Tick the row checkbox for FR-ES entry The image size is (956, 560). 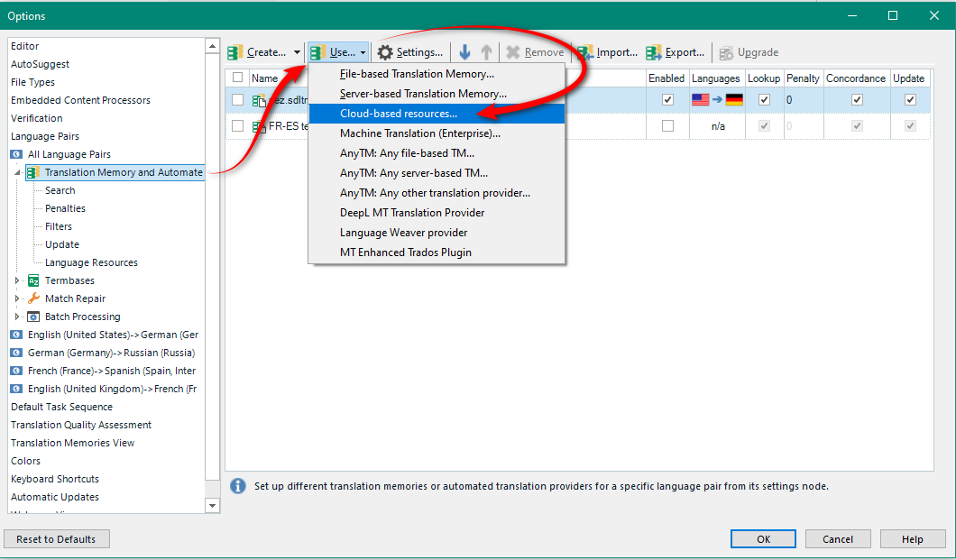pos(238,126)
